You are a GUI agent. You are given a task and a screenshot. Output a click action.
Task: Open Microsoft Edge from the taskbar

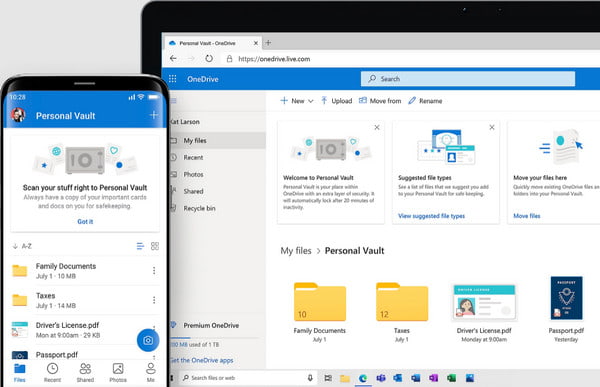363,378
